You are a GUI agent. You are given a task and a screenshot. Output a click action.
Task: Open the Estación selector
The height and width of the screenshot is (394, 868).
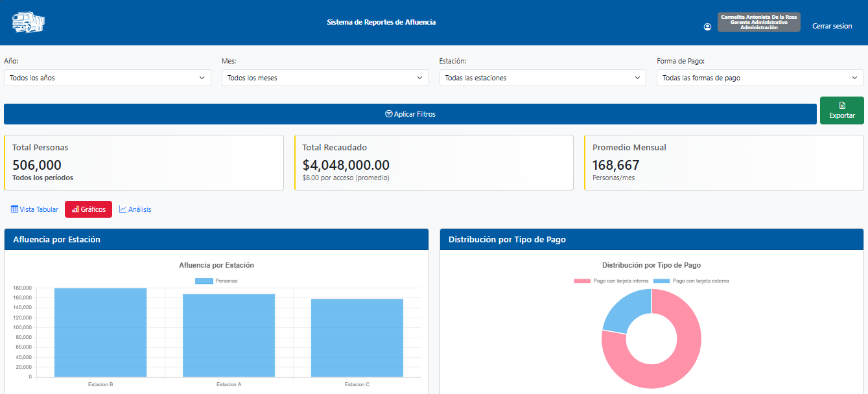coord(543,78)
